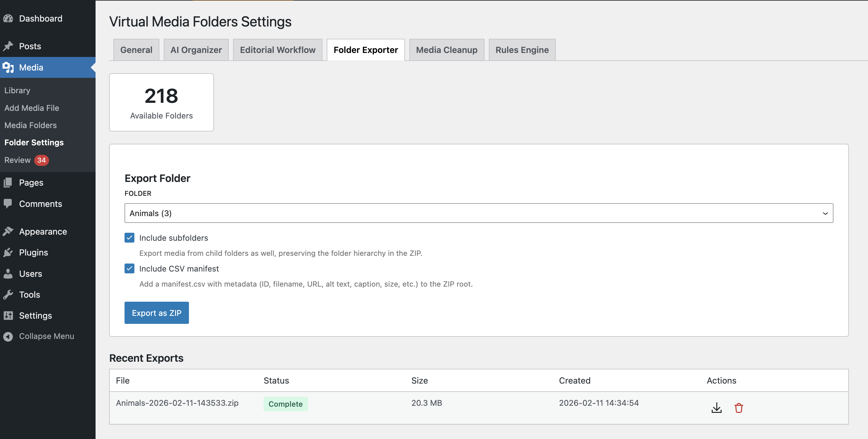Select the Rules Engine tab
Viewport: 868px width, 439px height.
[x=522, y=50]
